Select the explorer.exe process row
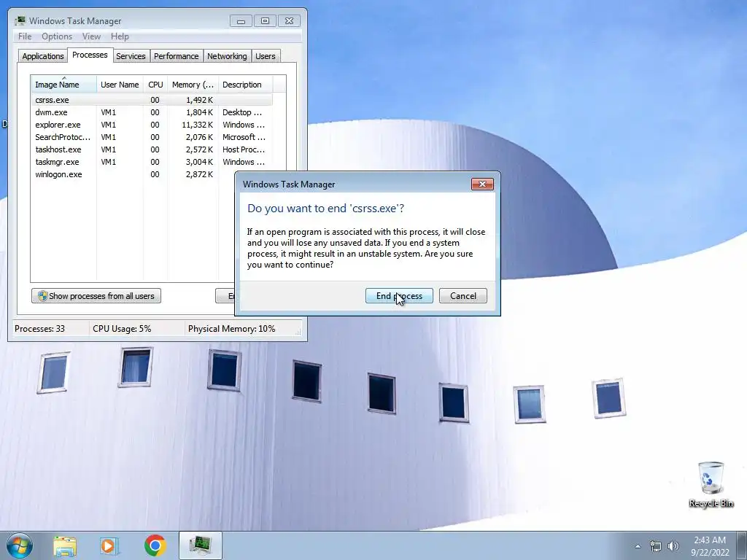The width and height of the screenshot is (747, 560). [152, 125]
